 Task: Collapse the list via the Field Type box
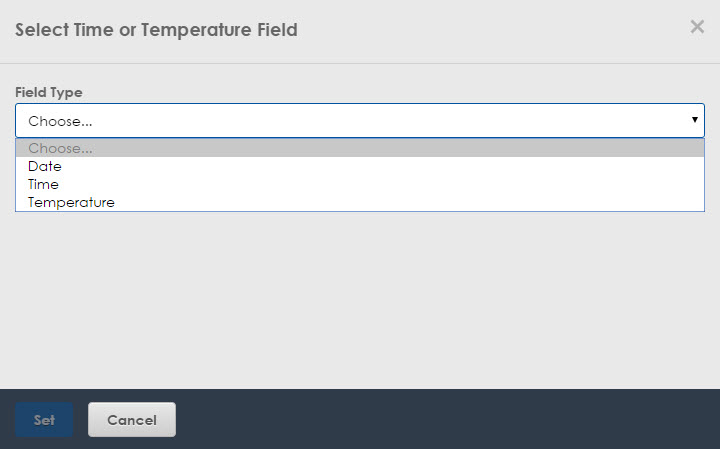point(360,120)
